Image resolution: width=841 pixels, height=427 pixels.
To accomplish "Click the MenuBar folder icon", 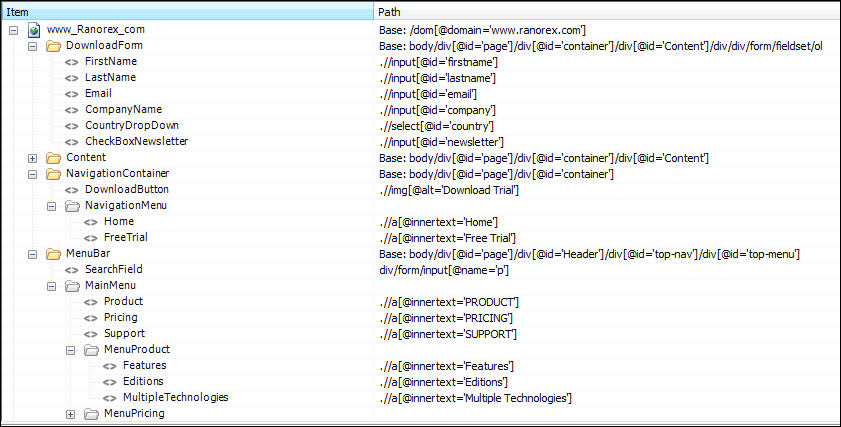I will click(x=53, y=254).
